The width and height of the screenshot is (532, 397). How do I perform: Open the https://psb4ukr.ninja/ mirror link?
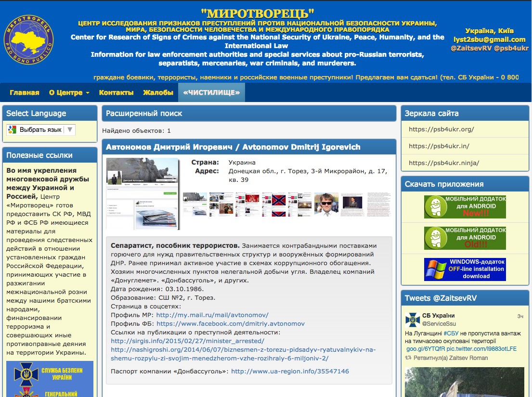(x=443, y=163)
